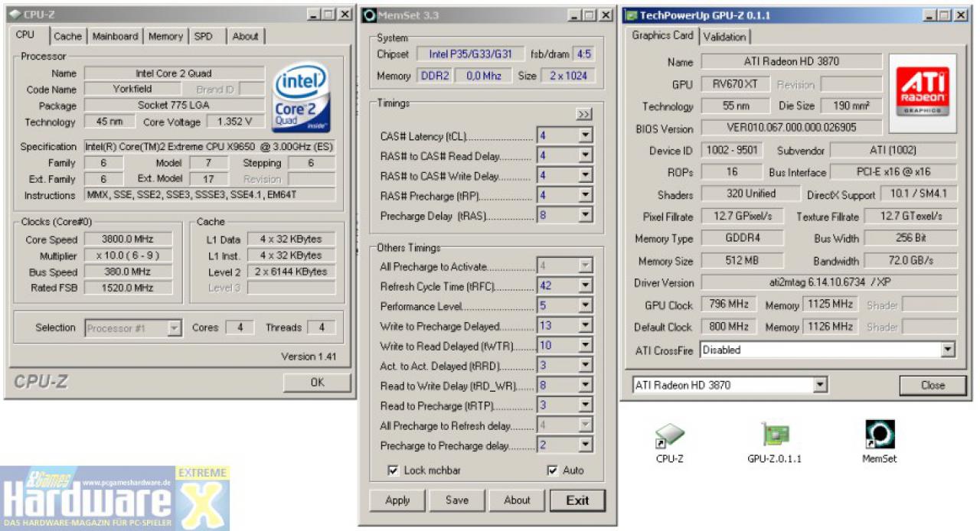Click the ATI Radeon Graphics logo
The image size is (980, 531).
(923, 93)
